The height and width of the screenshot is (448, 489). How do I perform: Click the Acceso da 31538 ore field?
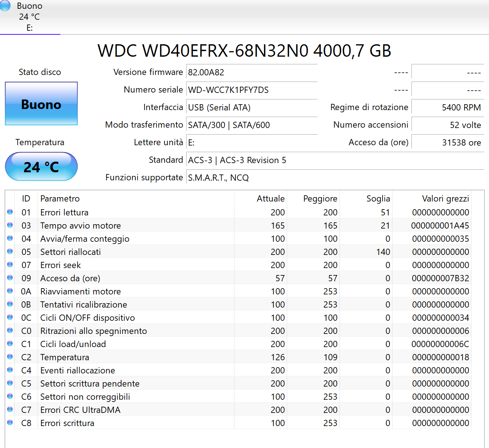[x=448, y=143]
